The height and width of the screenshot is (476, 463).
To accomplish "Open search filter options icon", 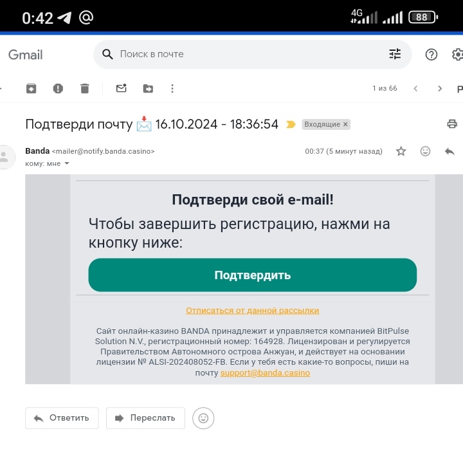I will tap(395, 54).
